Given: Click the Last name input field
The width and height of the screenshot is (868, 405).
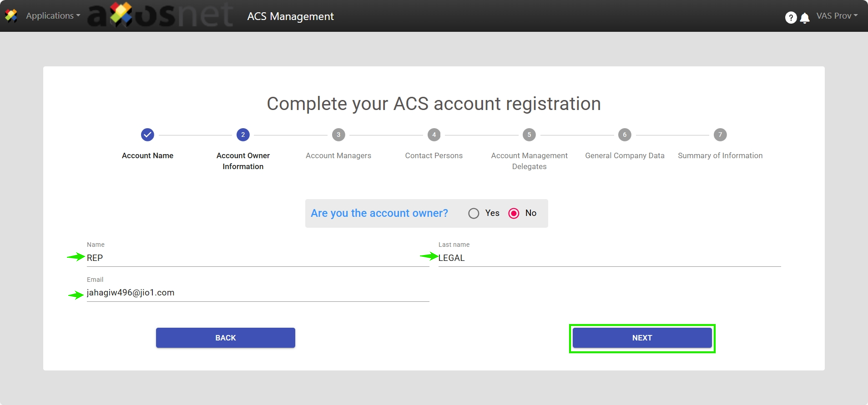Looking at the screenshot, I should pos(609,258).
